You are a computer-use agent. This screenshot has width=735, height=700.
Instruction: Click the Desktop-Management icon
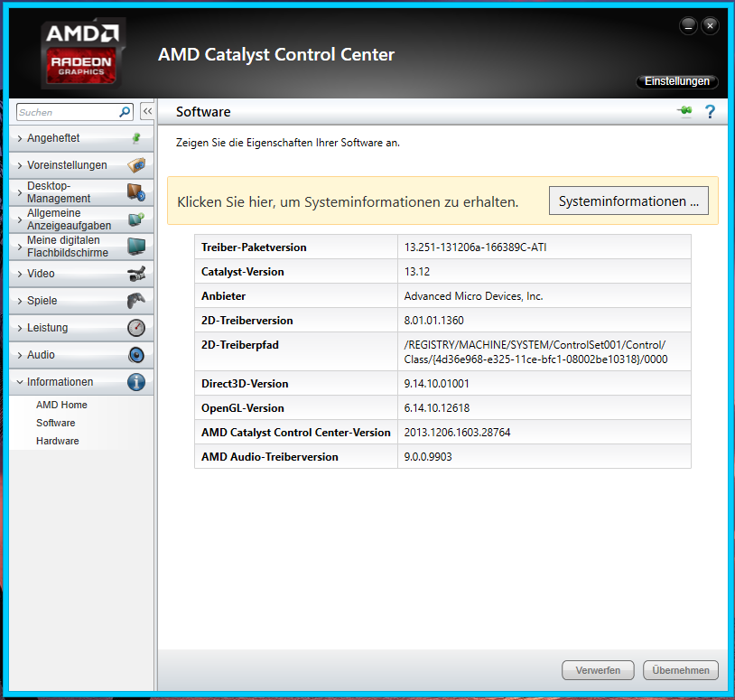click(x=136, y=192)
